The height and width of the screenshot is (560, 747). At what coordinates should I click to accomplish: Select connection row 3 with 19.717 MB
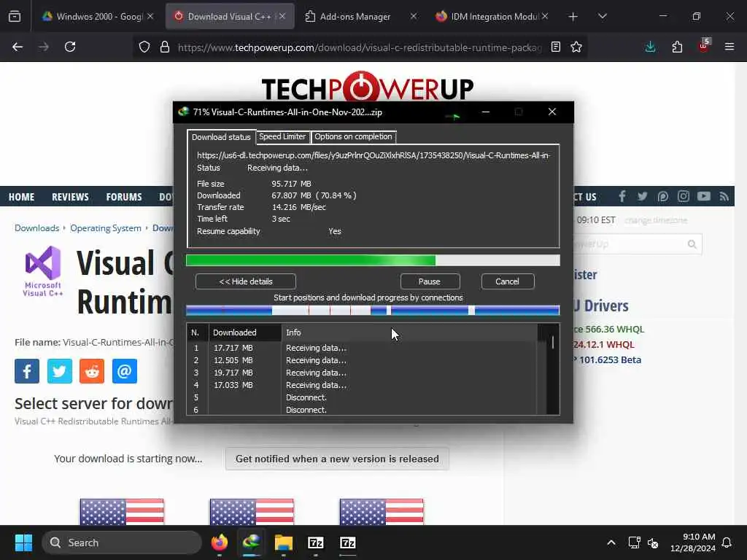362,373
